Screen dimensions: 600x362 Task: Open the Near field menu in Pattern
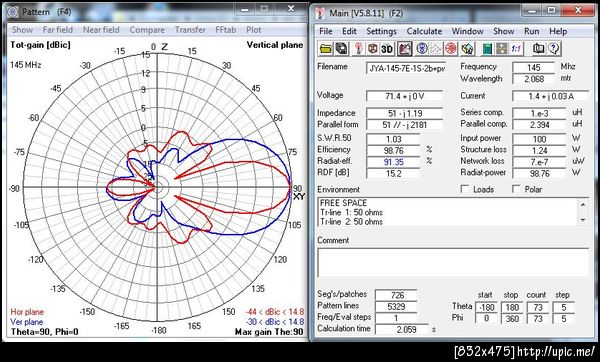click(x=101, y=30)
